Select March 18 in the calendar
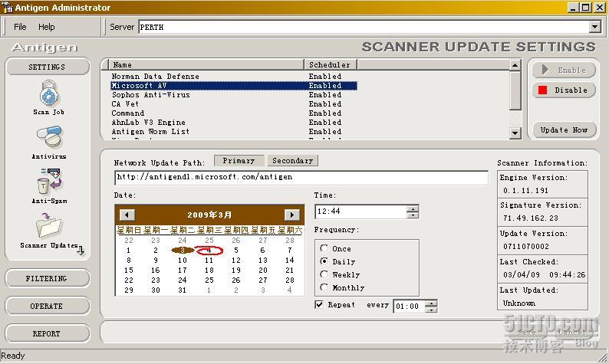Screen dimensions: 609x364 (x=209, y=270)
